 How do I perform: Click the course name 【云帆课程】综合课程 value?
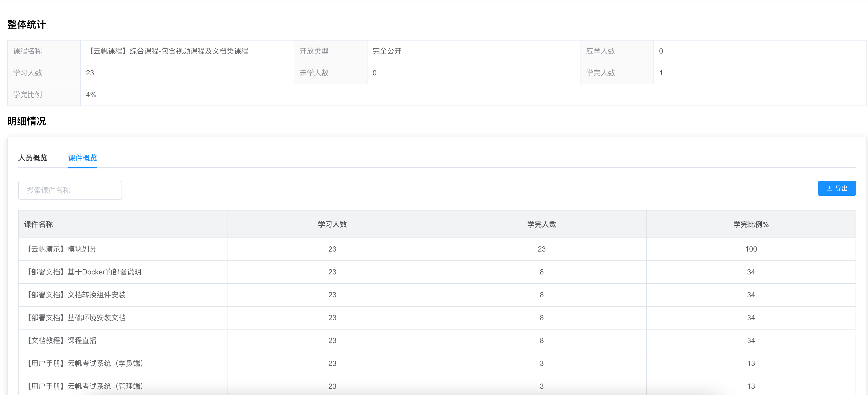click(x=168, y=51)
